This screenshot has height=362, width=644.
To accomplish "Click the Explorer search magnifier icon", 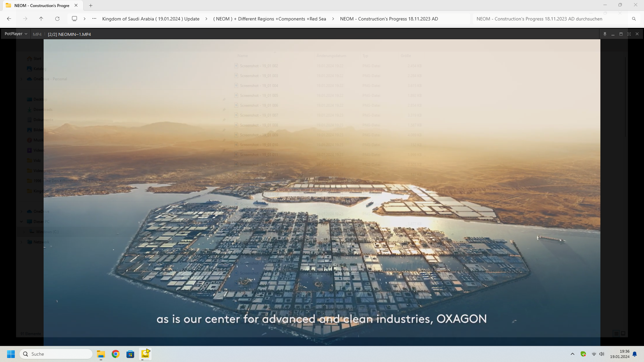I will [634, 19].
